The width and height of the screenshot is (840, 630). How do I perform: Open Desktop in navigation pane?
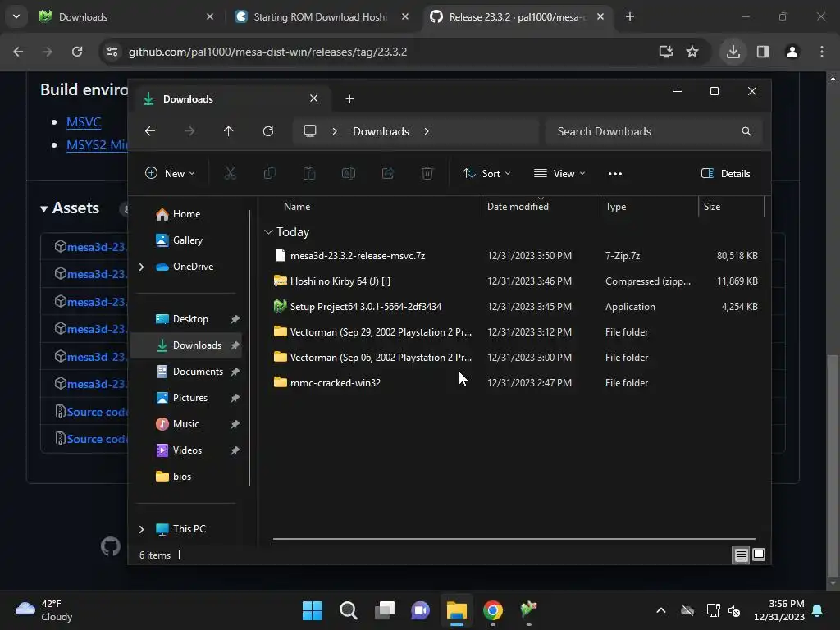[190, 319]
